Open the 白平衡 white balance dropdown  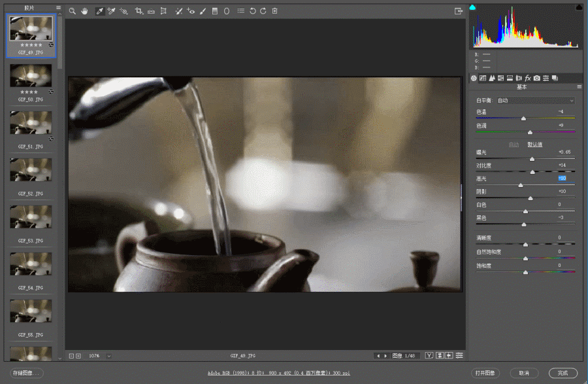535,101
